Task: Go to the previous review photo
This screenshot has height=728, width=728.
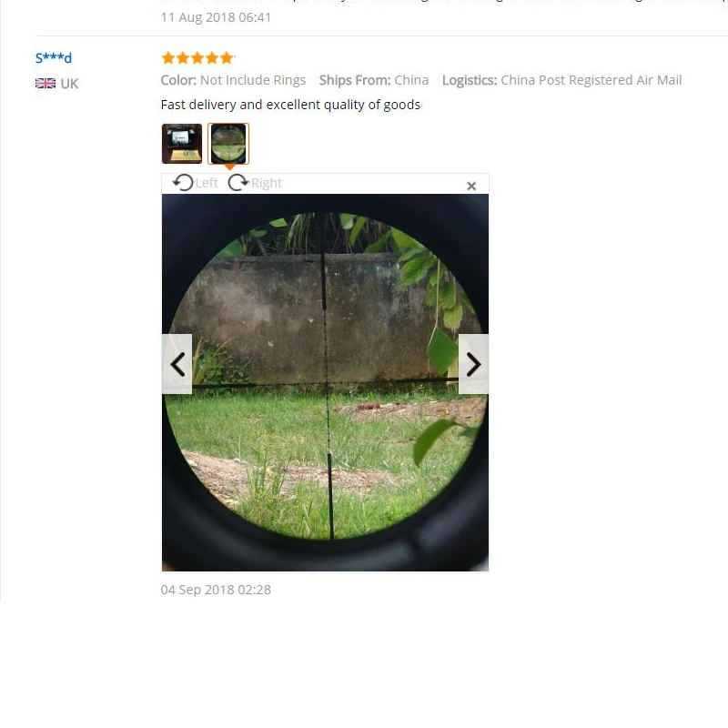Action: 177,364
